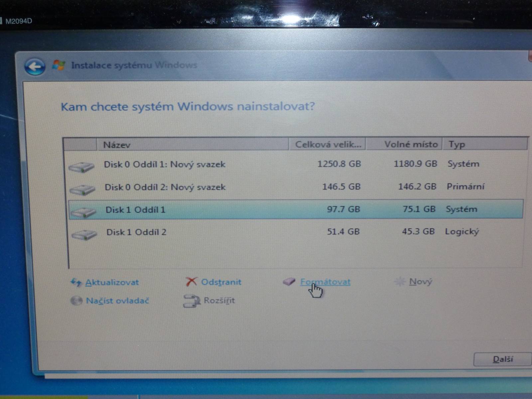The image size is (532, 399).
Task: Click Systém type cell of Disk 1 Oddíl 1
Action: click(x=462, y=209)
